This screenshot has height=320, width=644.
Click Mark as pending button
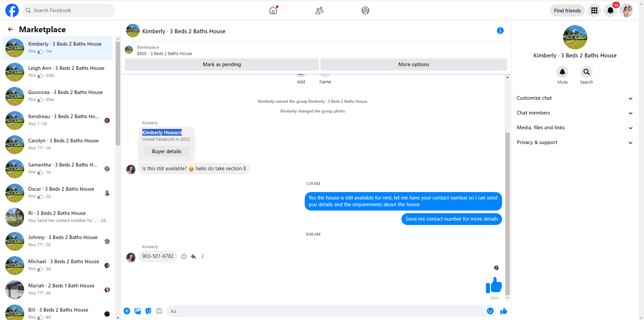click(222, 64)
